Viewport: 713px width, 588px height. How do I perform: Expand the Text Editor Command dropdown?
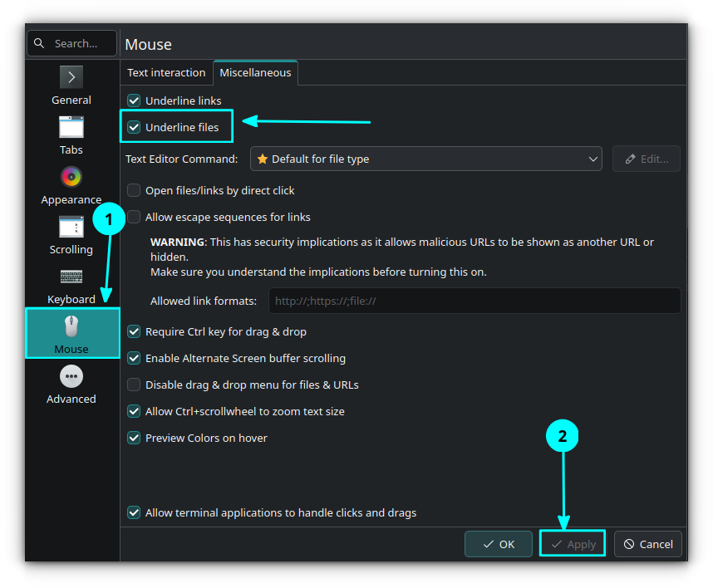(426, 159)
